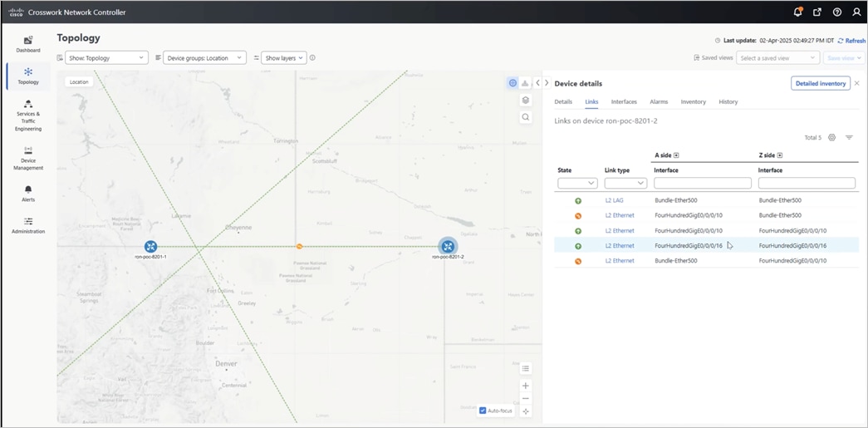Screen dimensions: 868x428
Task: Open links table settings gear
Action: tap(831, 137)
